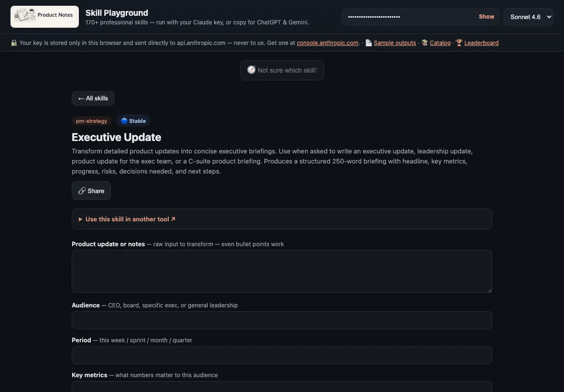Click the Share button

[x=91, y=191]
